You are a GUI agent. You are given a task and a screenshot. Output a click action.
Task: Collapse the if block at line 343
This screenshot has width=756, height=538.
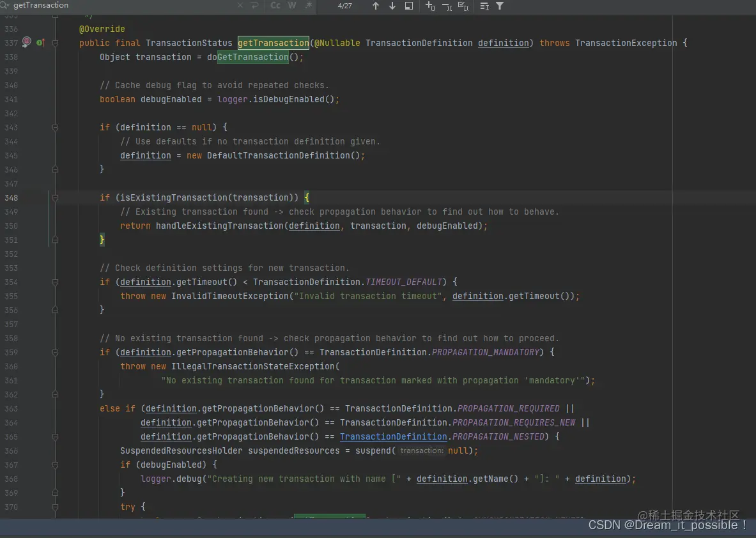[55, 127]
